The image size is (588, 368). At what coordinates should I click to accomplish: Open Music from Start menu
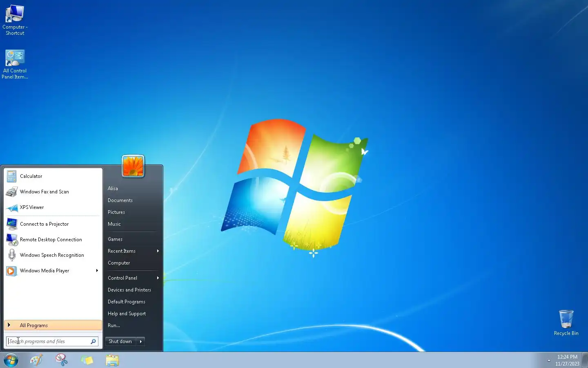point(114,224)
